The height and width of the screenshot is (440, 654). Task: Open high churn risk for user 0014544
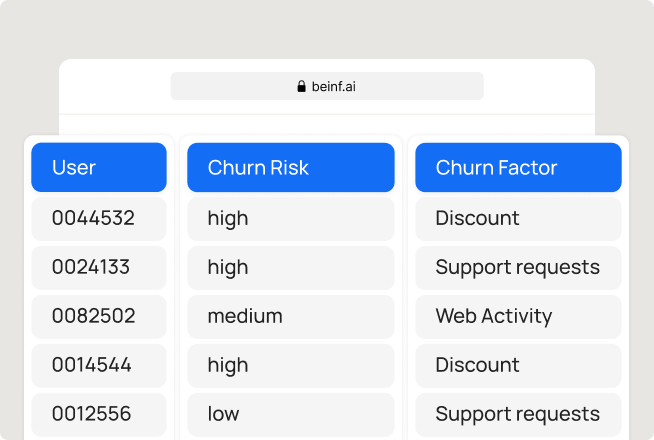(x=290, y=365)
